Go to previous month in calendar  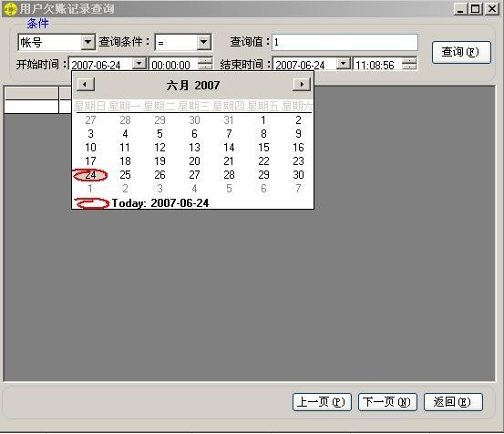pos(86,85)
